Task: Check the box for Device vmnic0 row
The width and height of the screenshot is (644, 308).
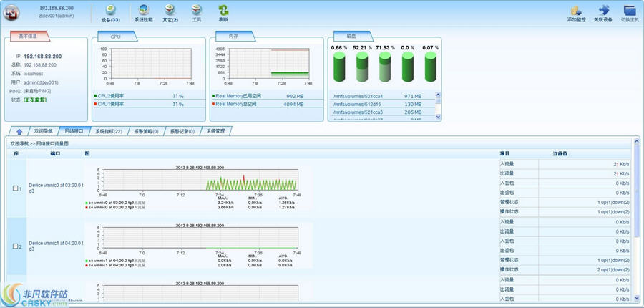Action: [16, 188]
